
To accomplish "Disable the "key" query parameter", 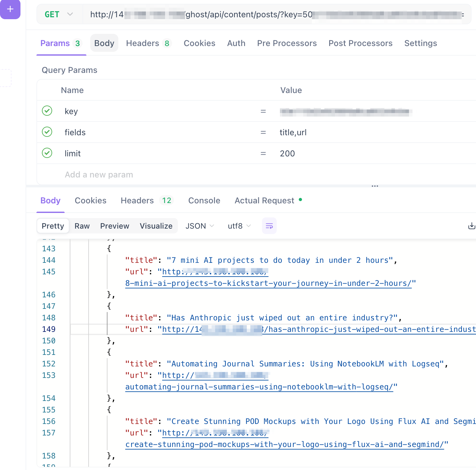I will [47, 111].
